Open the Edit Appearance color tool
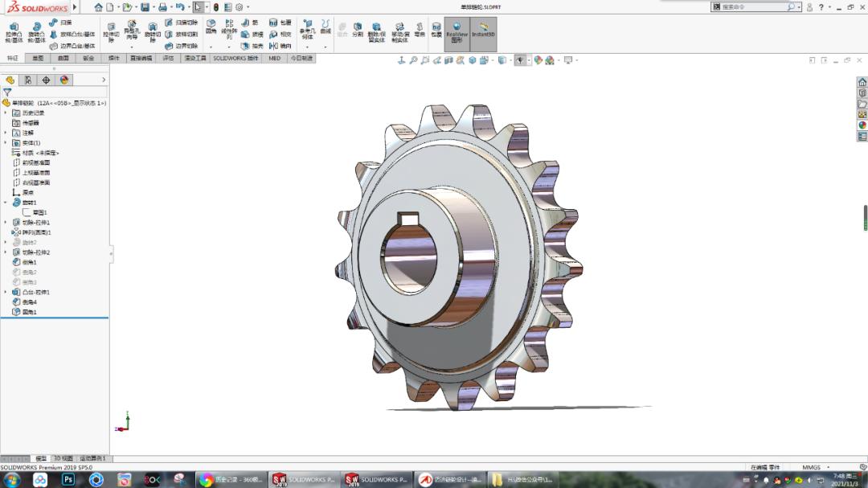868x488 pixels. [x=536, y=59]
